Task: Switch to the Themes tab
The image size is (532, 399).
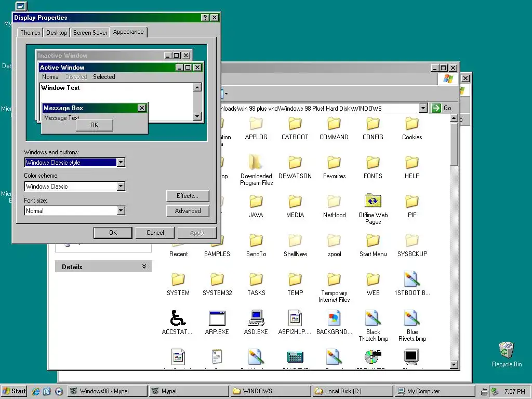Action: pos(30,33)
